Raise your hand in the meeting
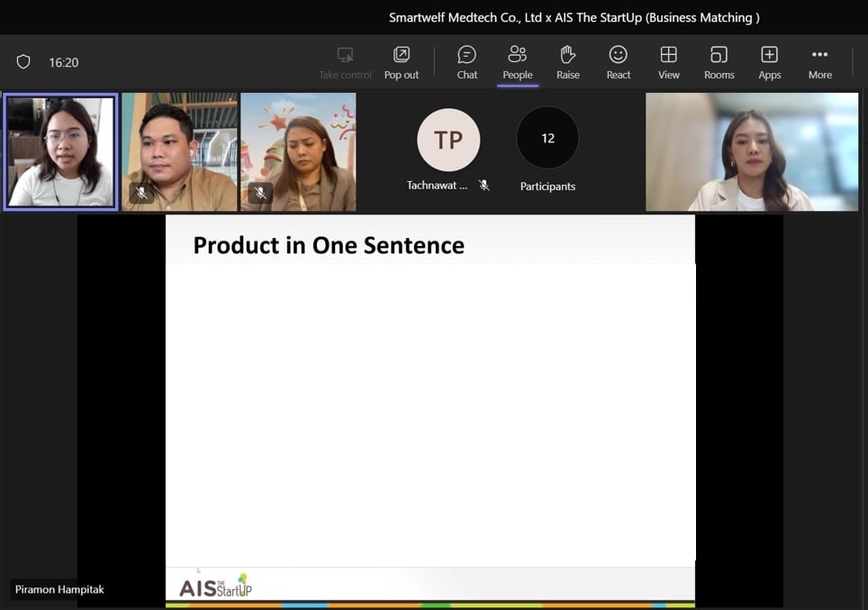Image resolution: width=868 pixels, height=610 pixels. (568, 62)
